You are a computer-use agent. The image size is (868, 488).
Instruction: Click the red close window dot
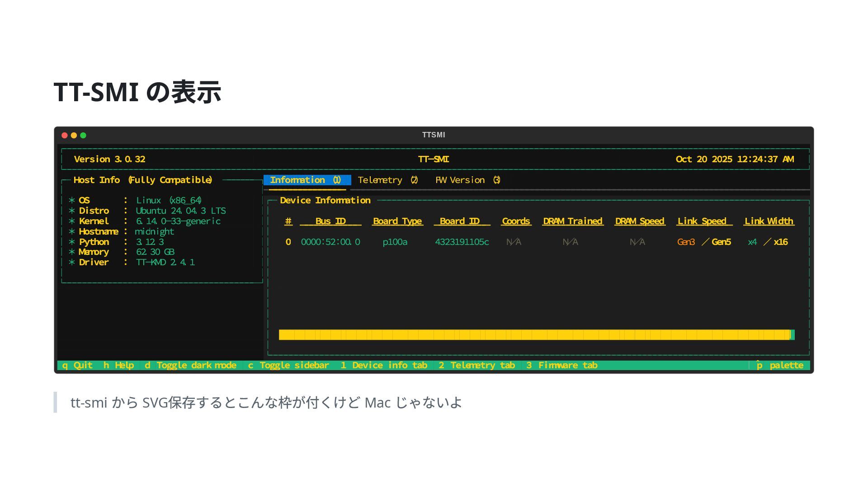(x=65, y=136)
